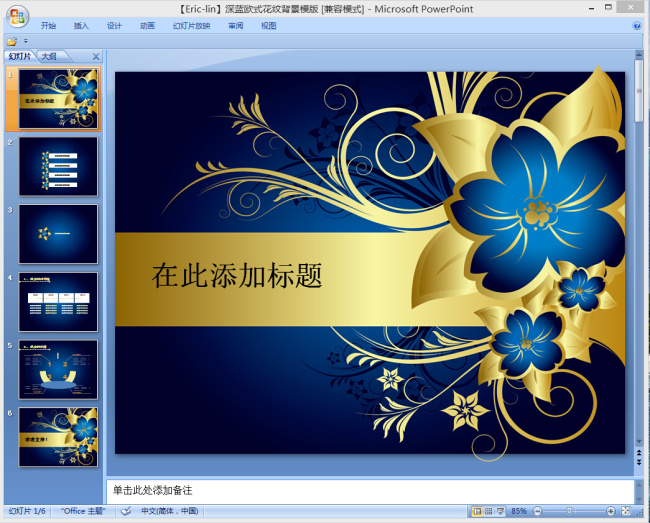Click the language indicator 中文(简体，中国)
650x523 pixels.
coord(170,511)
